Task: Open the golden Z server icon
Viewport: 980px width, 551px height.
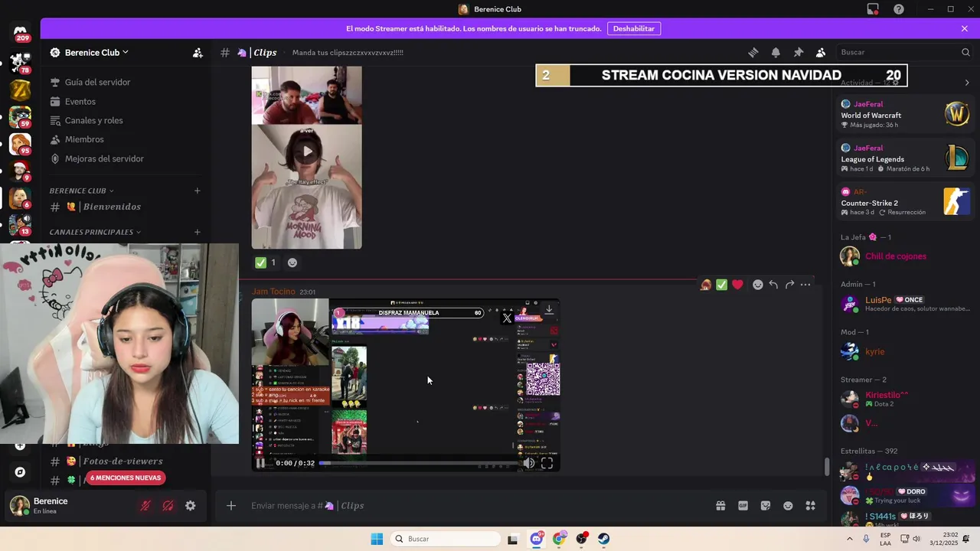Action: [x=20, y=90]
